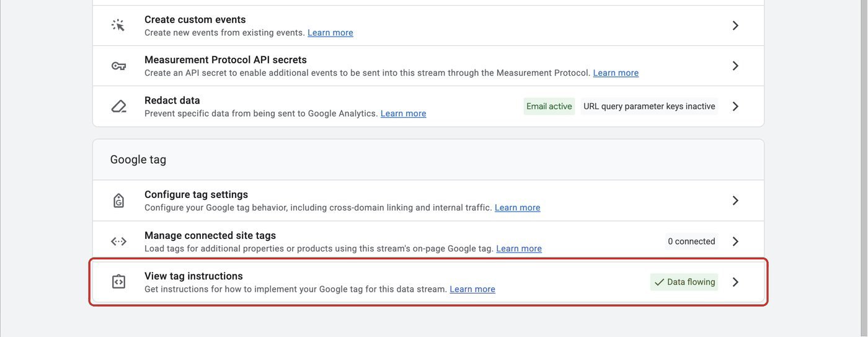Click Learn more link under Redact data
This screenshot has height=337, width=868.
point(404,114)
